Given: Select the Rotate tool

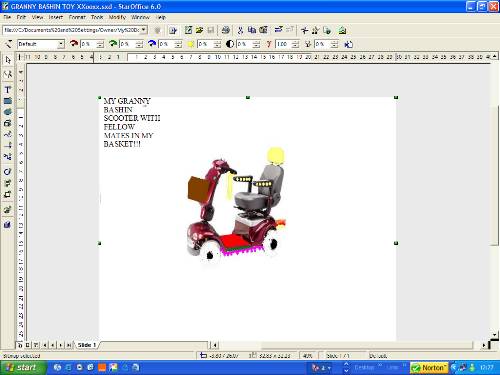Looking at the screenshot, I should pyautogui.click(x=8, y=172).
